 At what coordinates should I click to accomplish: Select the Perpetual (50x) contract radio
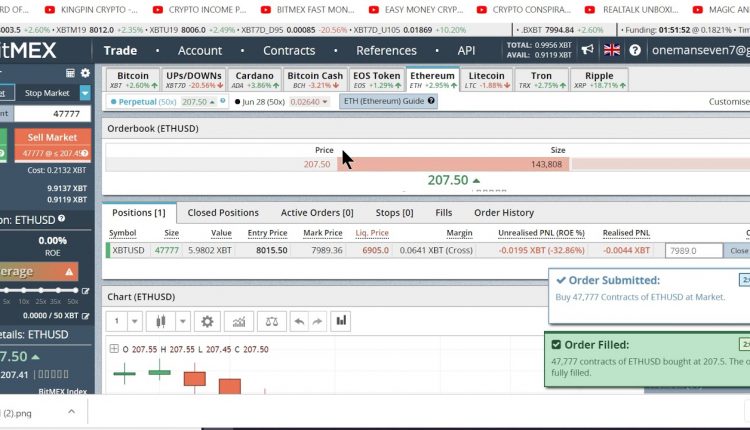pos(113,102)
